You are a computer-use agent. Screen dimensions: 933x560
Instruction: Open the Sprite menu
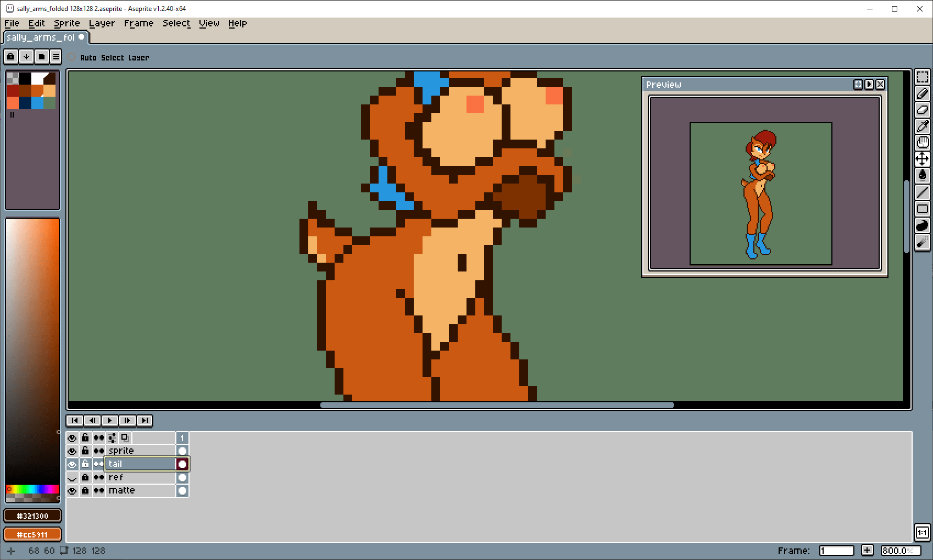point(66,23)
